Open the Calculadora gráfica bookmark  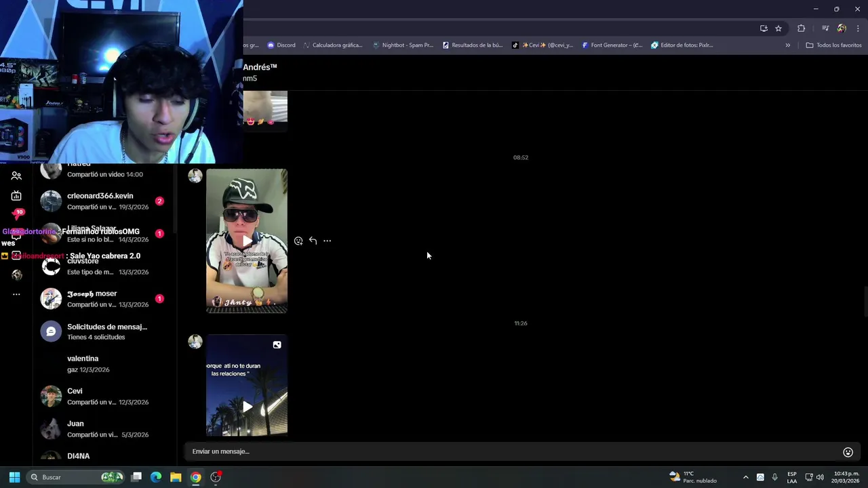333,45
